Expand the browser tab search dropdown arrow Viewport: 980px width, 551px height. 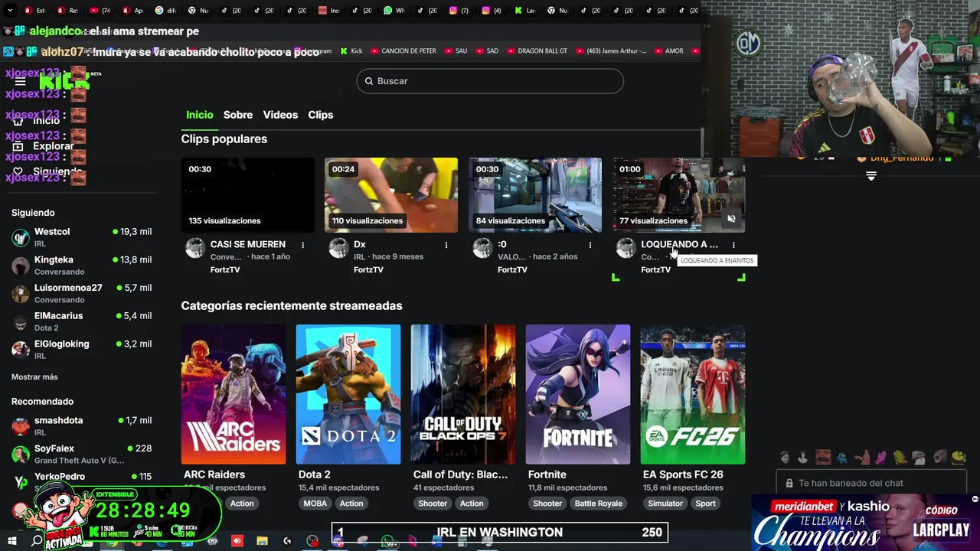pos(8,11)
